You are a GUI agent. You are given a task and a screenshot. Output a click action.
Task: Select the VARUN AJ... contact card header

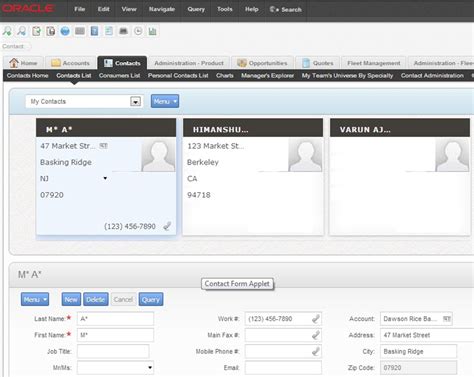(x=400, y=128)
